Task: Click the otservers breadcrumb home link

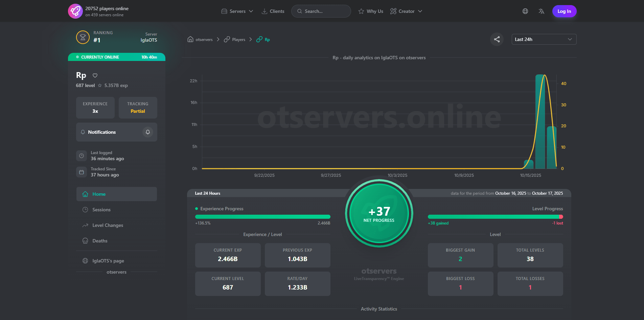Action: (x=200, y=39)
